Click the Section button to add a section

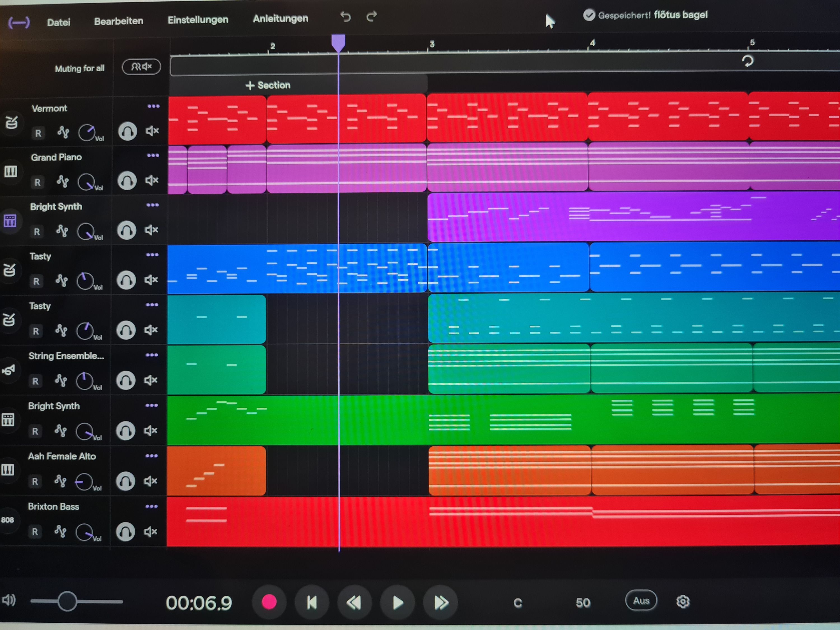click(x=269, y=85)
